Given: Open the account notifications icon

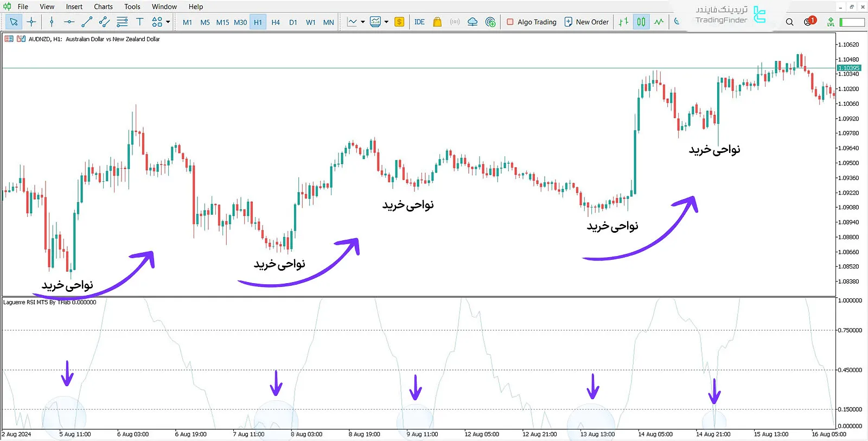Looking at the screenshot, I should pos(810,21).
